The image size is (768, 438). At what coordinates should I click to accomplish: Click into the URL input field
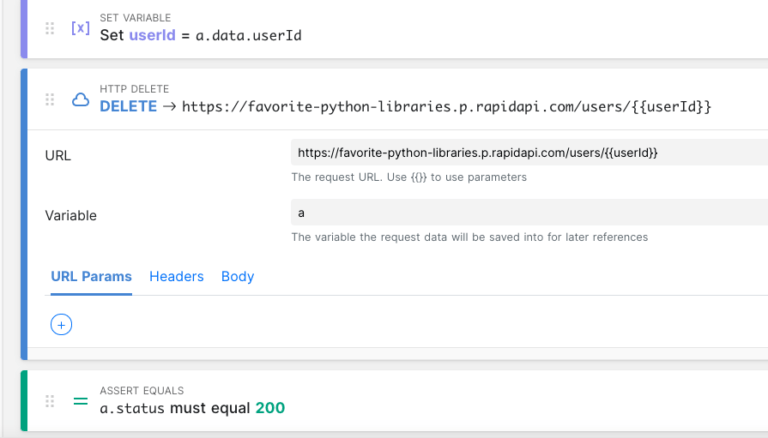click(x=529, y=152)
